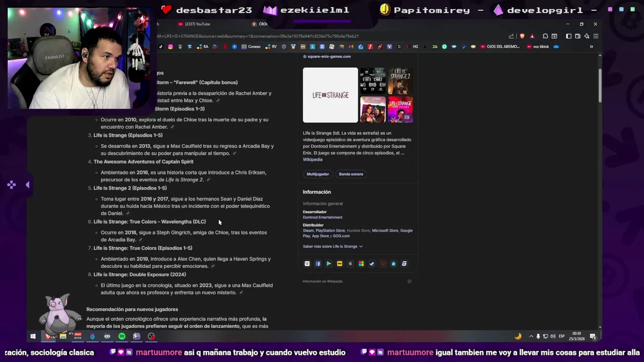Show hidden bookmarks overflow chevron
Screen dimensions: 644x362
(x=591, y=47)
